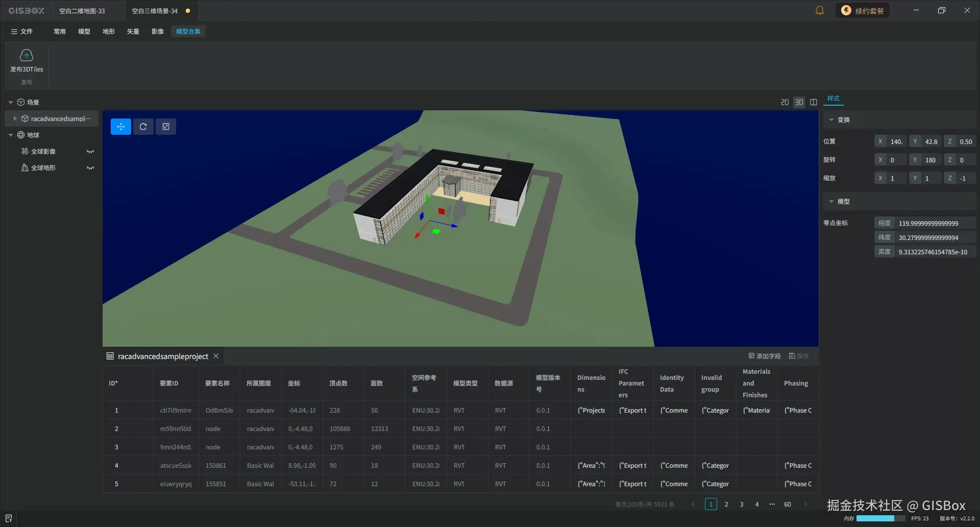
Task: Select the move/translate tool in viewport
Action: (121, 127)
